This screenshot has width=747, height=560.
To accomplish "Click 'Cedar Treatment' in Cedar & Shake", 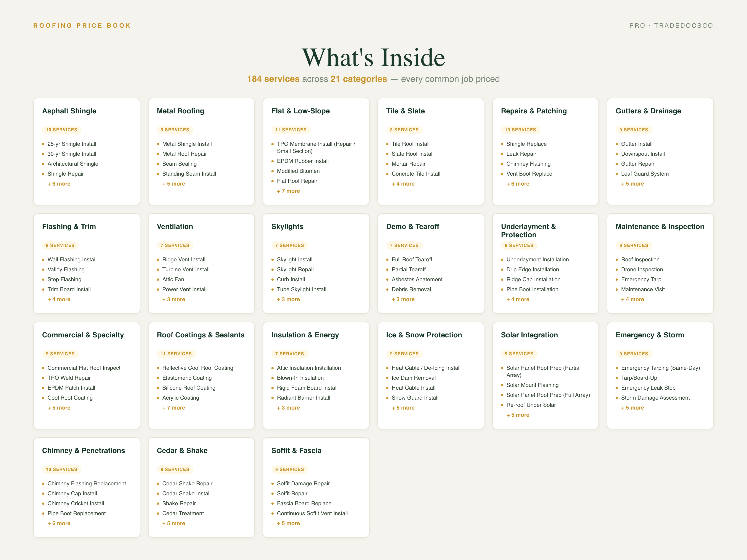I will pos(183,513).
